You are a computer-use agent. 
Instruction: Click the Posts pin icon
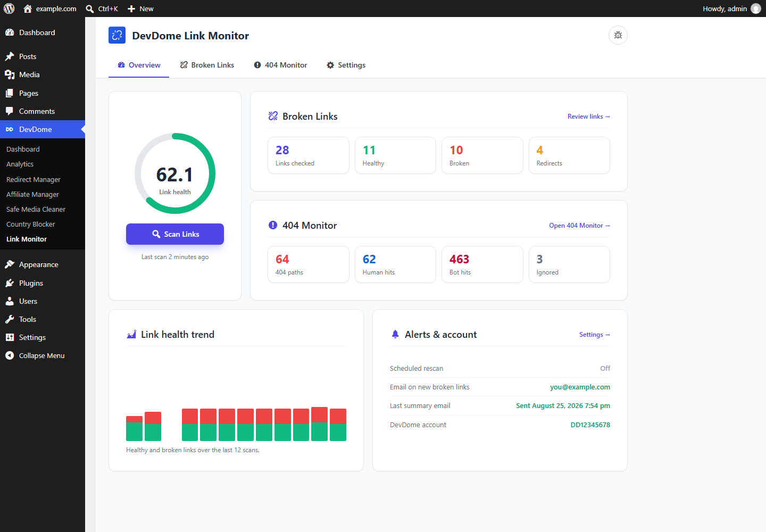[10, 56]
